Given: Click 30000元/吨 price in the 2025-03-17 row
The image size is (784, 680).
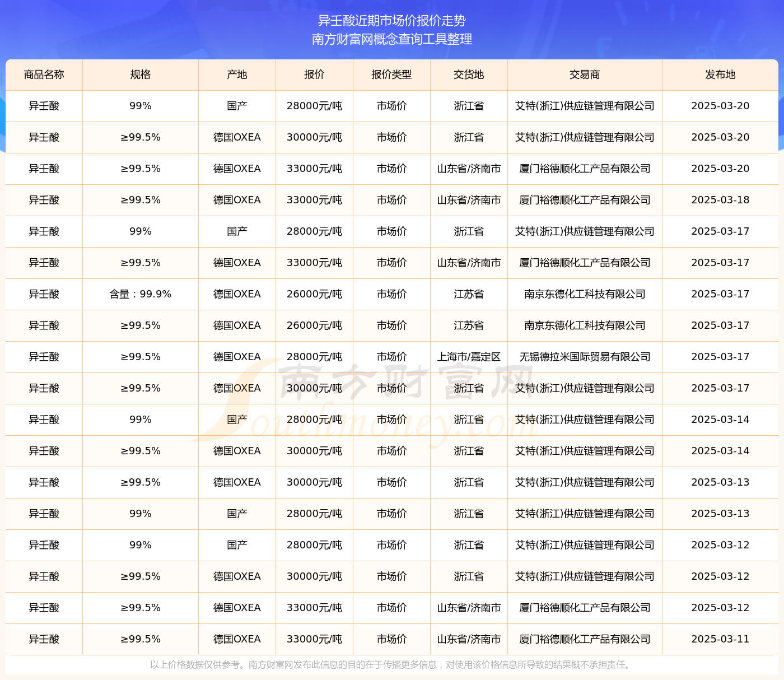Looking at the screenshot, I should point(314,388).
